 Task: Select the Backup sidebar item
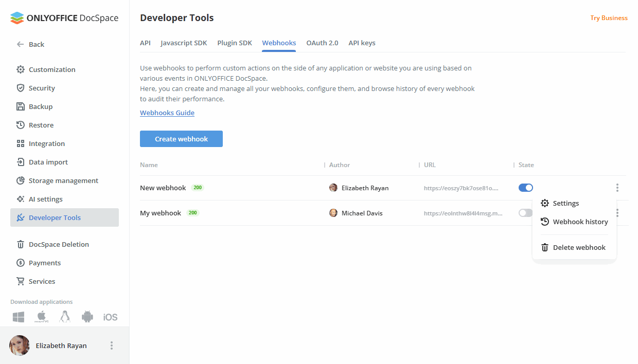pos(40,106)
